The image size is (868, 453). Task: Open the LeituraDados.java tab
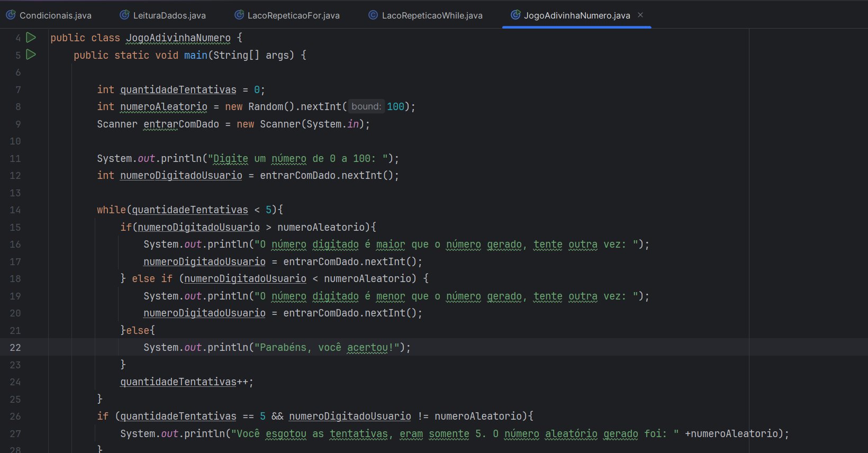163,15
